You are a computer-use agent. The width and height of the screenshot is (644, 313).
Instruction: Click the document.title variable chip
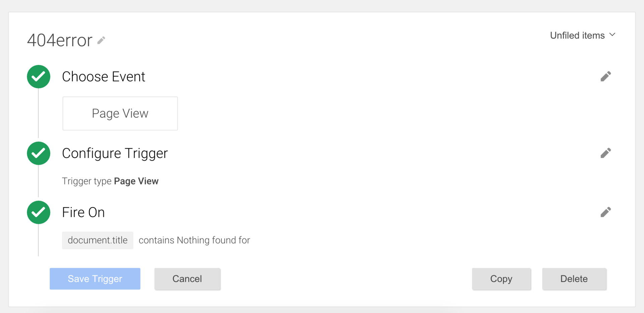(98, 240)
